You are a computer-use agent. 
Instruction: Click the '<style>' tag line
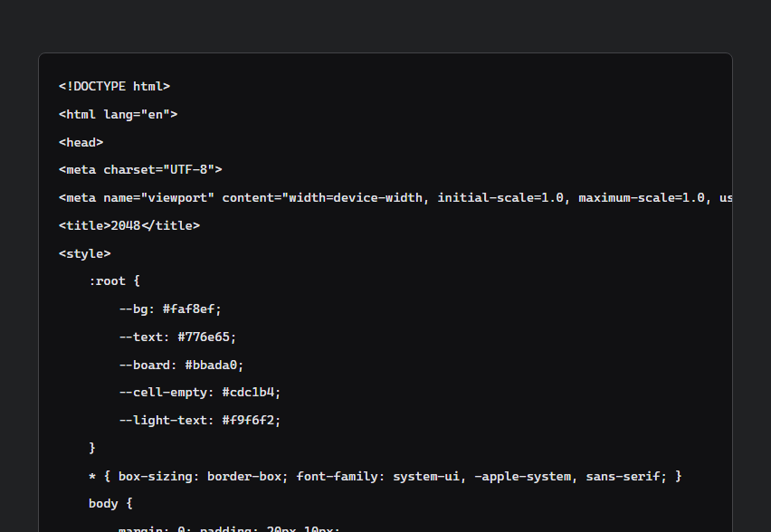(84, 253)
